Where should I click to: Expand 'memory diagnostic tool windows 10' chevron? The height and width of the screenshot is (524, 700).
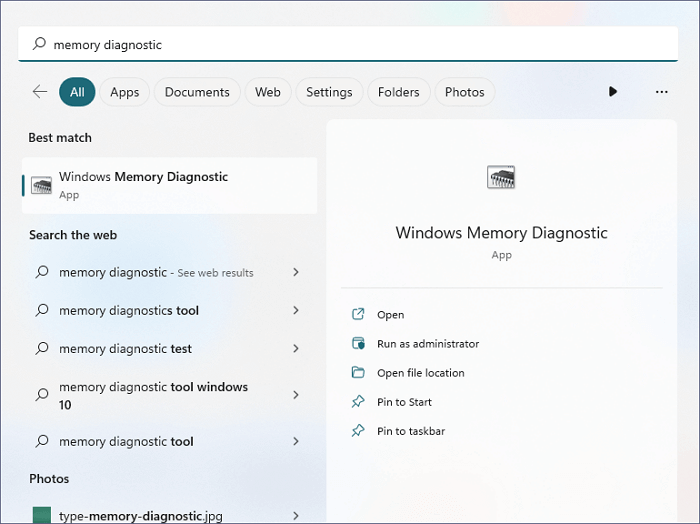(296, 395)
